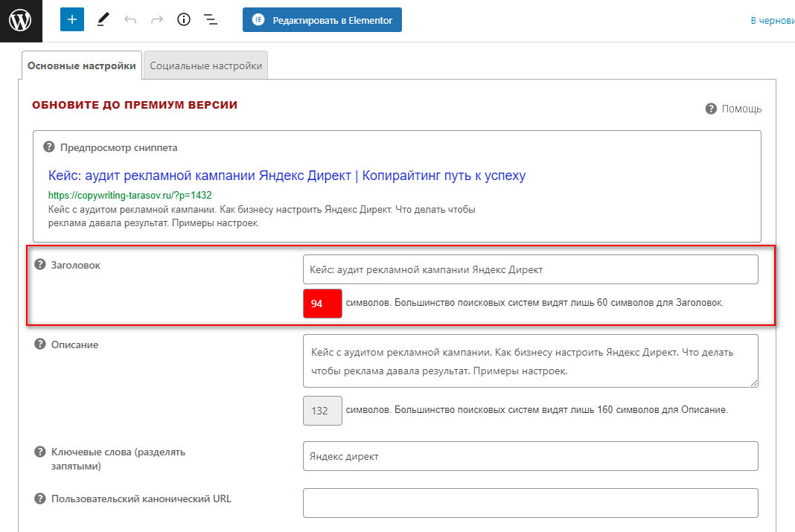Click help icon beside Пользовательский канонический URL
Image resolution: width=795 pixels, height=532 pixels.
[x=40, y=499]
